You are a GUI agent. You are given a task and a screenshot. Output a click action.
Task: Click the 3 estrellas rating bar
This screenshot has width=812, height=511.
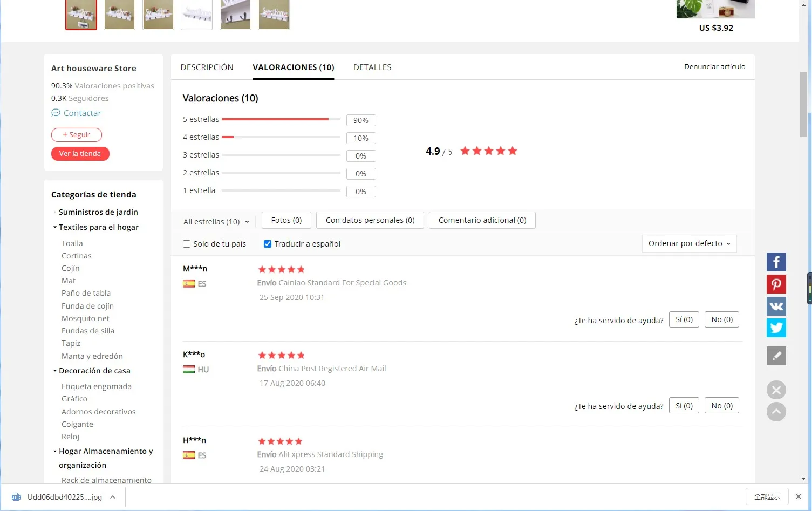(x=281, y=155)
